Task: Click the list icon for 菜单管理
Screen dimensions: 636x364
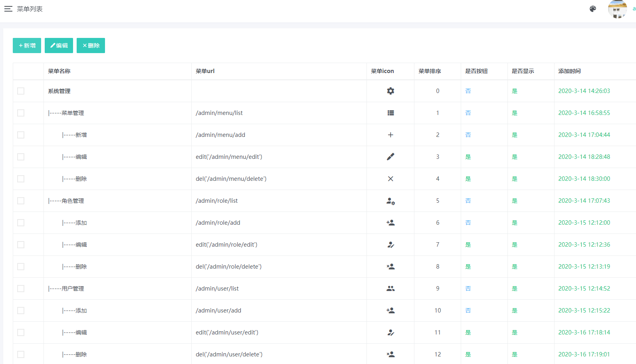Action: [x=390, y=113]
